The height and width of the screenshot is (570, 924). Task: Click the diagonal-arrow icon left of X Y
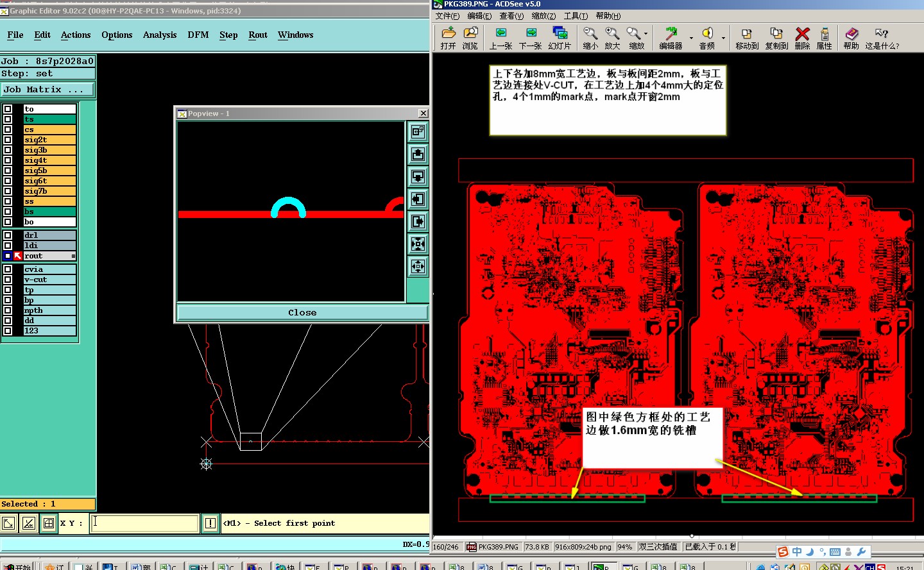[8, 523]
